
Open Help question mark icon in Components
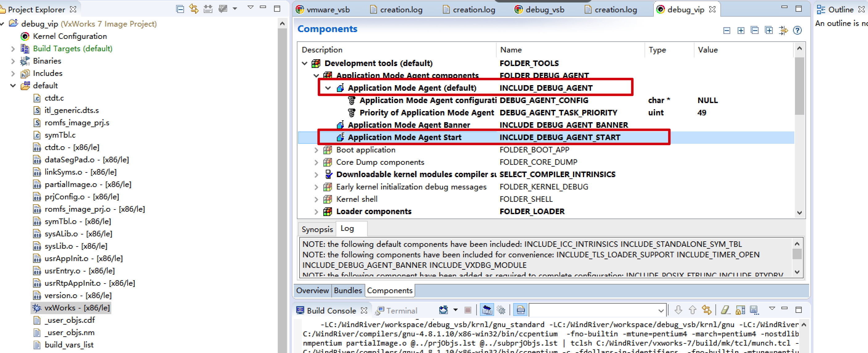pos(797,30)
